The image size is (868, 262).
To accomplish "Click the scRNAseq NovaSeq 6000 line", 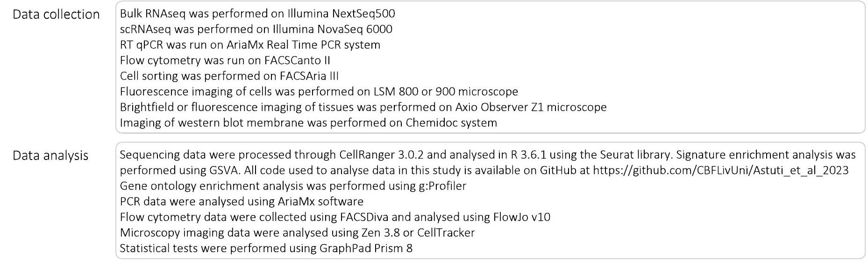I will [x=256, y=29].
